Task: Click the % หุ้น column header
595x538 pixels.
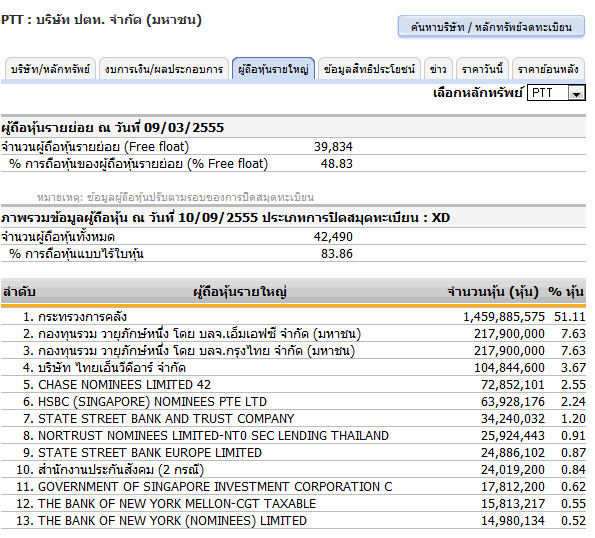Action: (x=566, y=292)
